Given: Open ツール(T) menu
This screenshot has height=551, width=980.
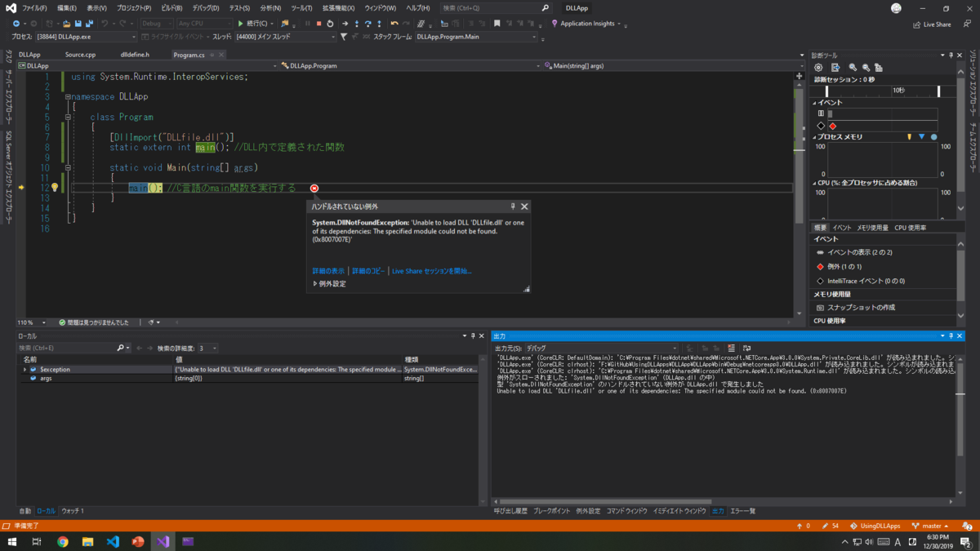Looking at the screenshot, I should pyautogui.click(x=301, y=8).
